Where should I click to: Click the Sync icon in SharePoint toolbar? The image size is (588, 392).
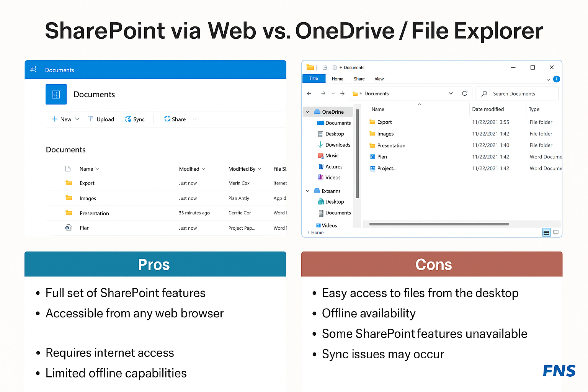tap(128, 119)
